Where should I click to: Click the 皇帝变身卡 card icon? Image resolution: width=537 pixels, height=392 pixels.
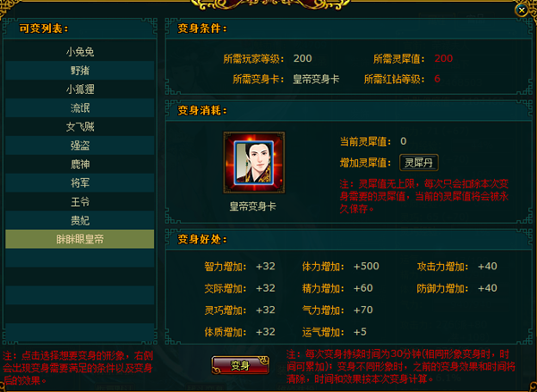pos(254,163)
